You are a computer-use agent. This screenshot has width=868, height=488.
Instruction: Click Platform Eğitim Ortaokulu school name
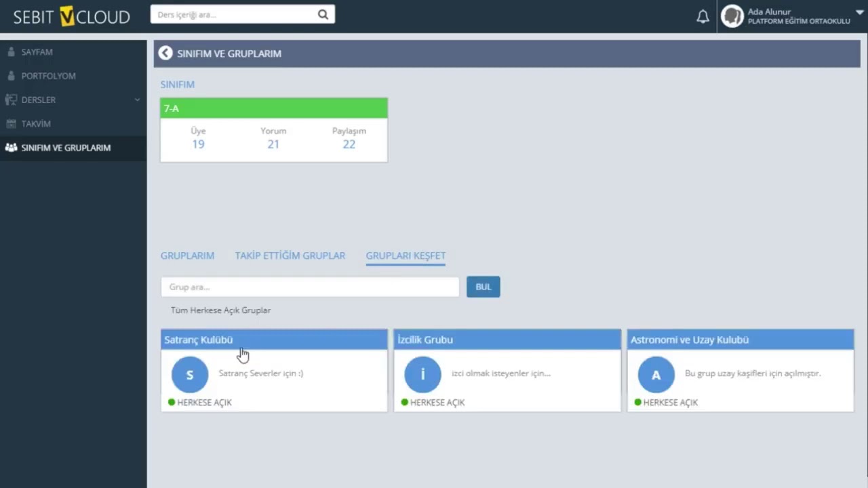pos(799,22)
